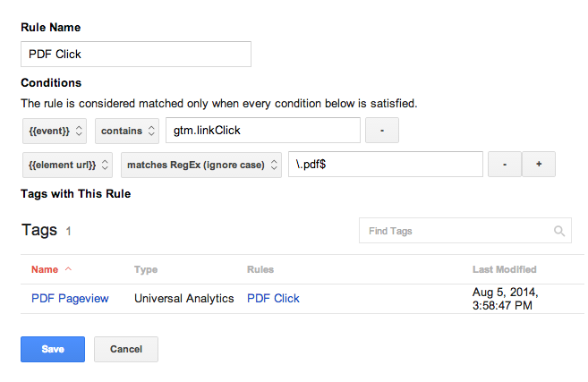
Task: Save the PDF Click rule
Action: (53, 349)
